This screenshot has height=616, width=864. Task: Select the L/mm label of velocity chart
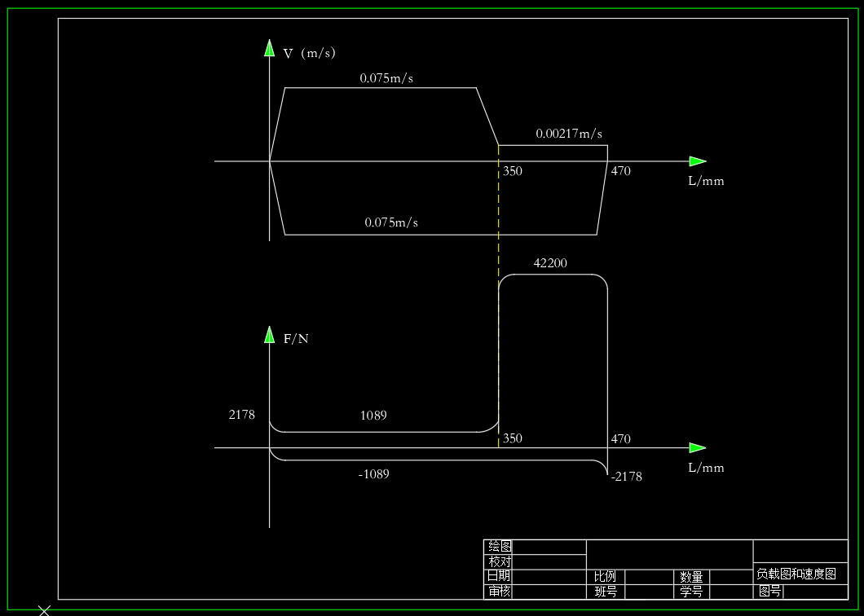[x=706, y=181]
